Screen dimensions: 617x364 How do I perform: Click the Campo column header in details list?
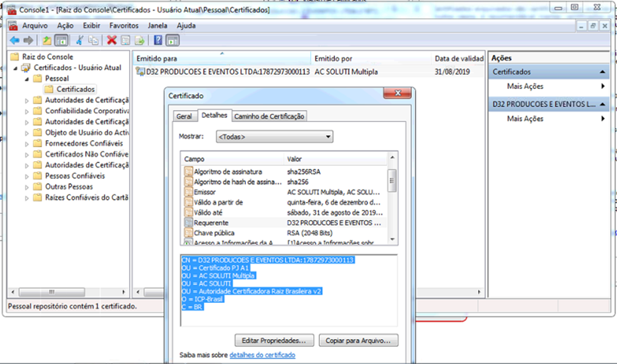coord(232,159)
